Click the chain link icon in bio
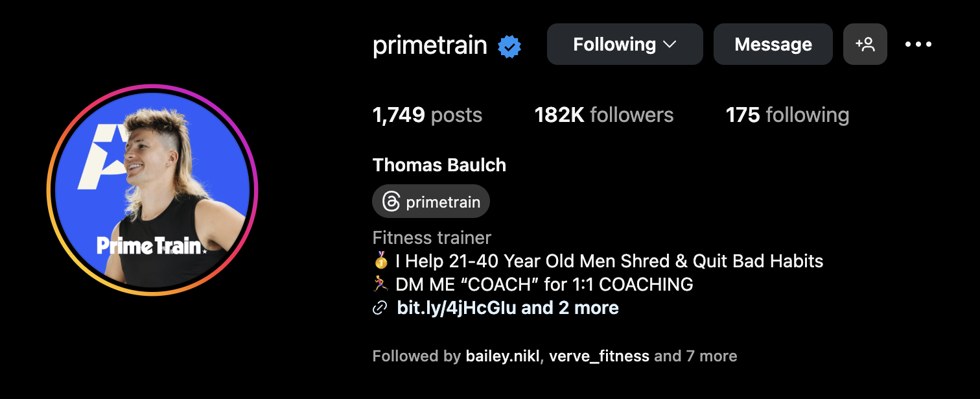Screen dimensions: 980x399 380,308
